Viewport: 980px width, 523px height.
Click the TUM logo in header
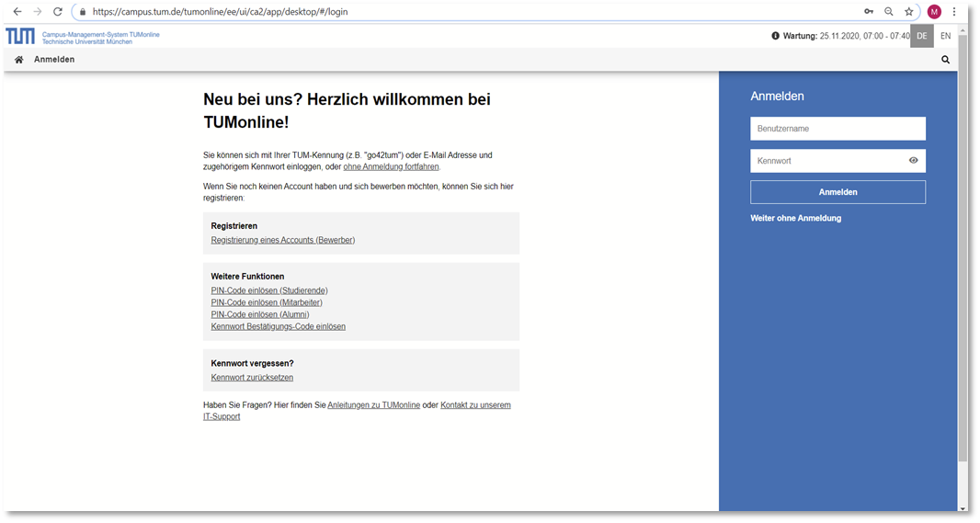coord(20,36)
